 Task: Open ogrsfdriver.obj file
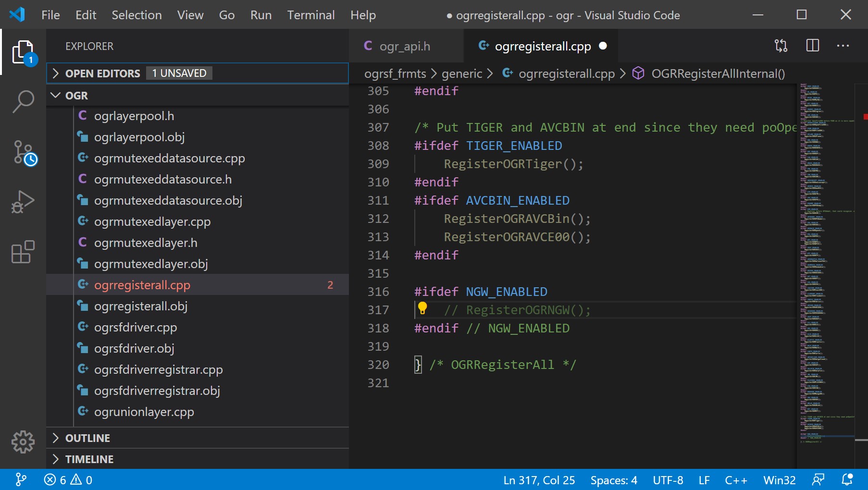pyautogui.click(x=198, y=348)
